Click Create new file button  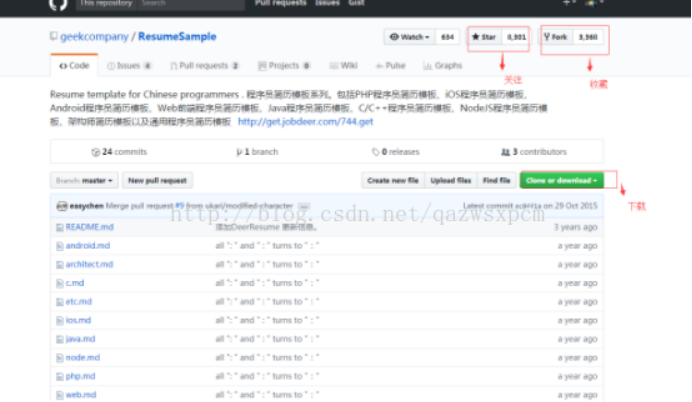pyautogui.click(x=393, y=180)
